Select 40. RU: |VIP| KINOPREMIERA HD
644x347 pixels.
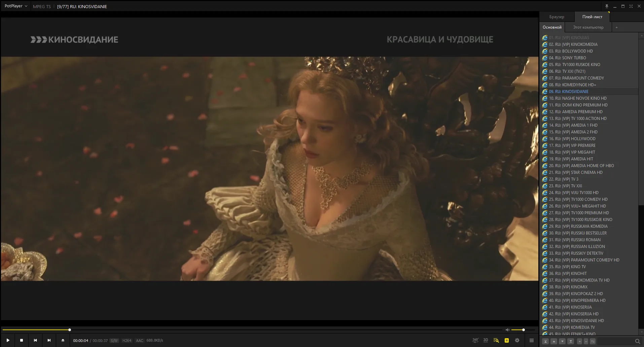589,301
